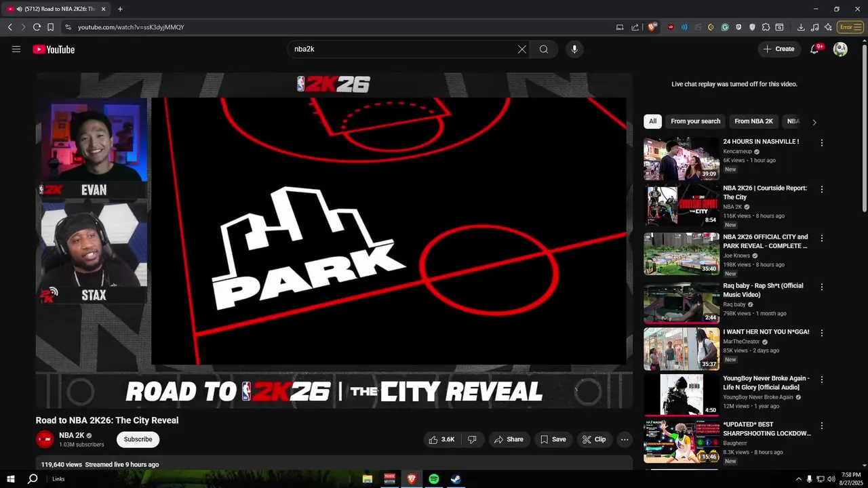Open the UPDATED BEST SHARPSHOOTING LOCKDOWN video
The image size is (868, 488).
pos(766,429)
